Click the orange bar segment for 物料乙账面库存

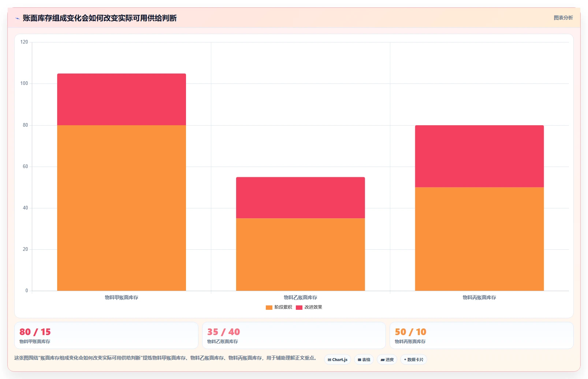pyautogui.click(x=301, y=254)
